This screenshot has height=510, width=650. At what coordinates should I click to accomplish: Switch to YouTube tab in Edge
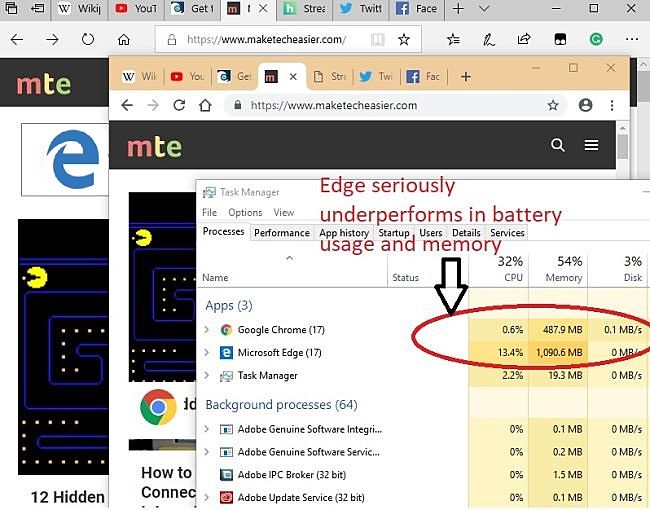(136, 9)
